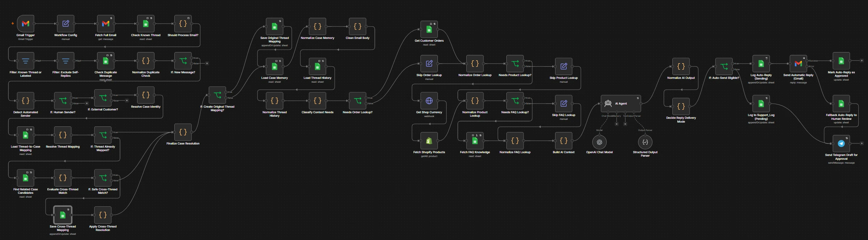This screenshot has height=240, width=868.
Task: Click the Resolve Case Identity node
Action: [x=146, y=95]
